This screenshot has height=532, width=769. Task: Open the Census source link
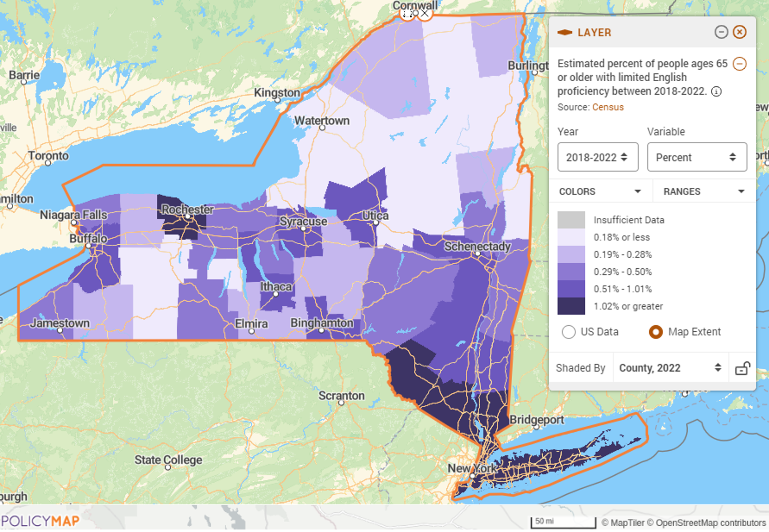click(608, 107)
